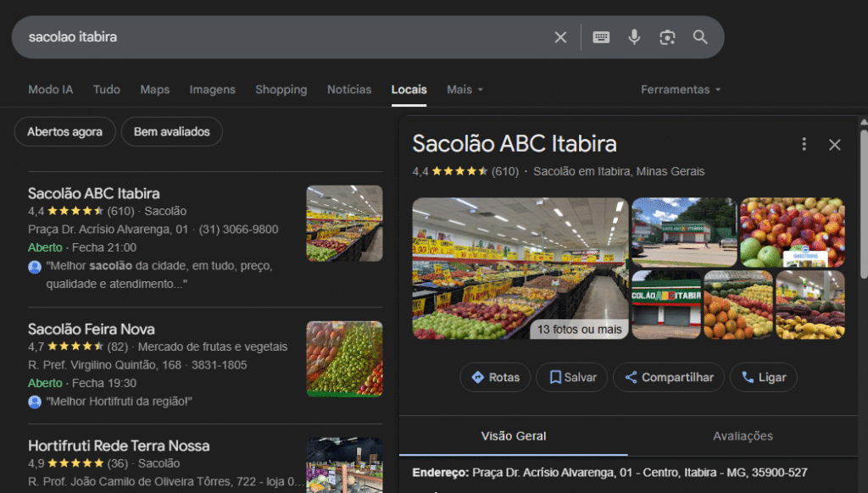Open more options menu for Sacolão ABC Itabira
The image size is (868, 493).
804,145
